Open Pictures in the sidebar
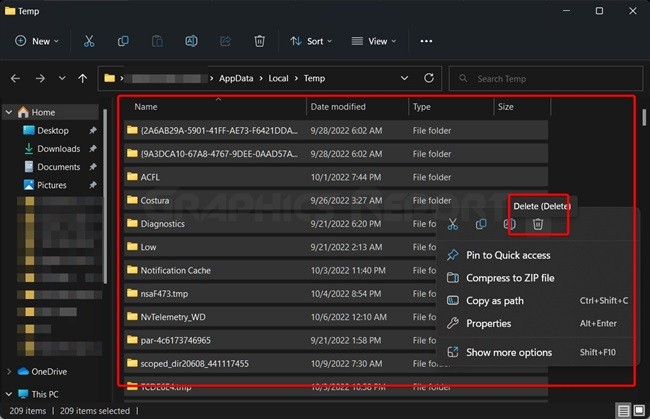This screenshot has width=650, height=419. pyautogui.click(x=51, y=185)
